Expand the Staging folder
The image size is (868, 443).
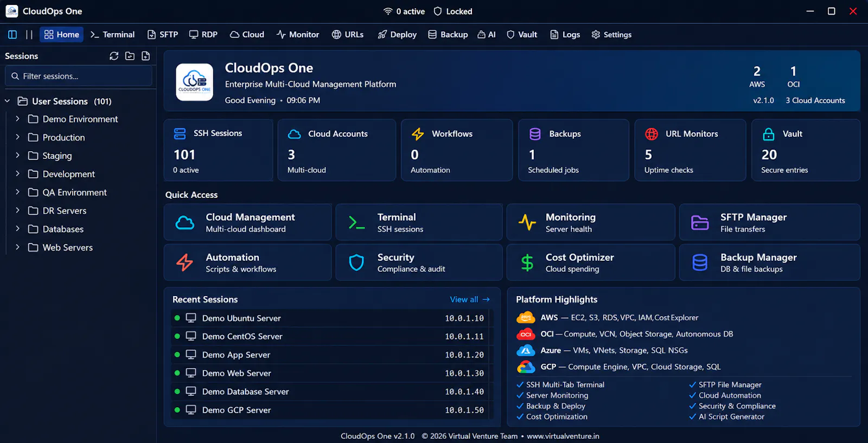(x=18, y=155)
